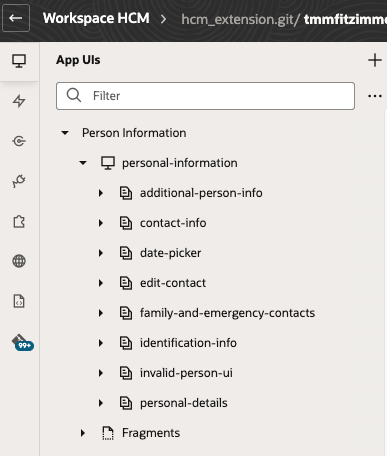Select personal-information in the tree

[x=180, y=163]
